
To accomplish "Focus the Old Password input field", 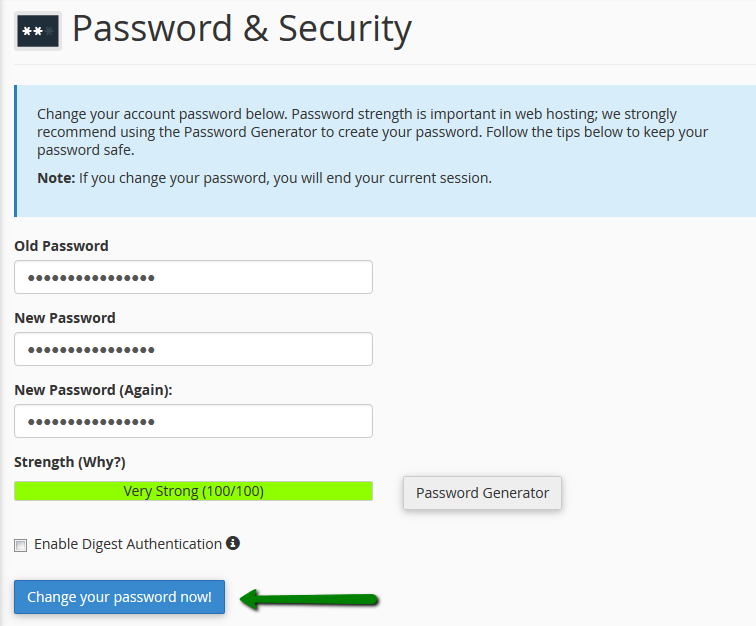I will coord(193,277).
